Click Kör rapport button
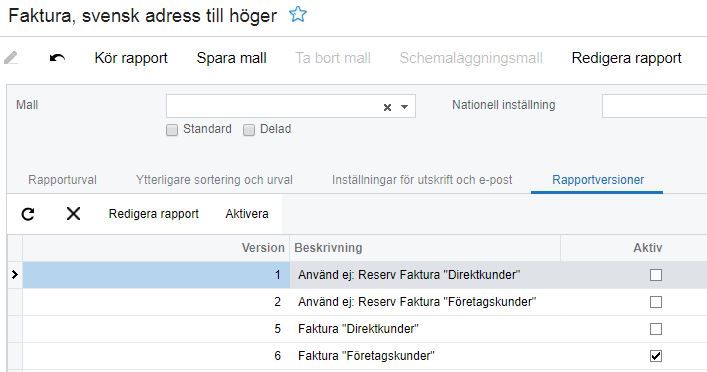The height and width of the screenshot is (372, 707). click(131, 58)
